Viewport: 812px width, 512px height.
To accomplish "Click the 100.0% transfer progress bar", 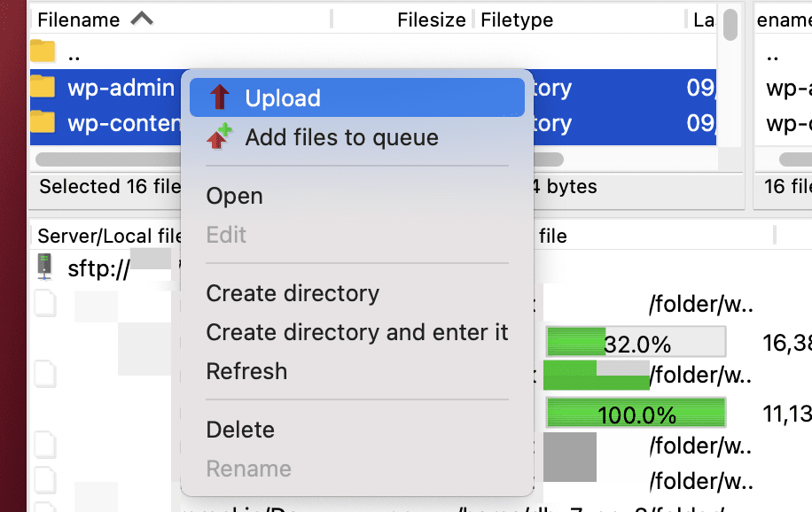I will [x=636, y=413].
